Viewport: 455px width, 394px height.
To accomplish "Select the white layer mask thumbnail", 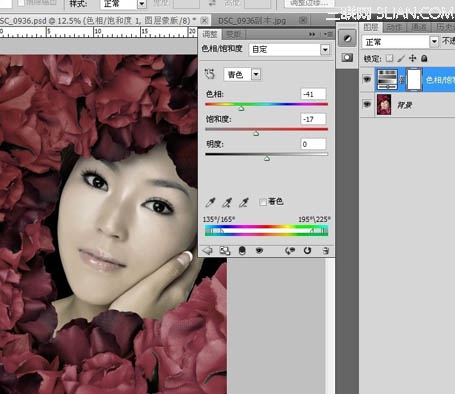I will (x=414, y=80).
